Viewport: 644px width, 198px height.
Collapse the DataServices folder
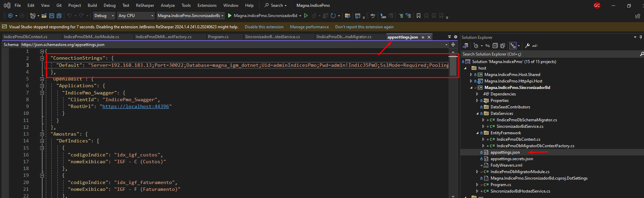tap(477, 113)
